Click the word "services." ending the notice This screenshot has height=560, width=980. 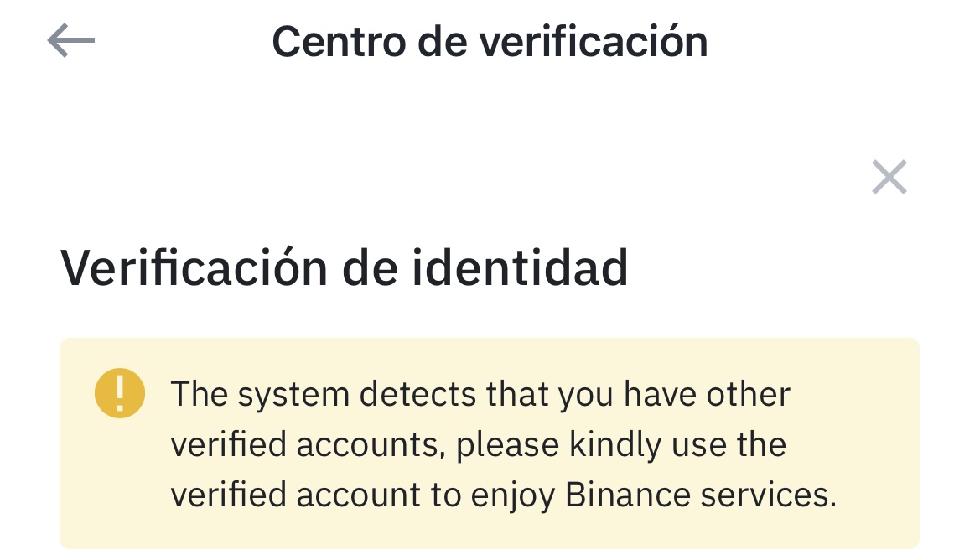pos(769,495)
